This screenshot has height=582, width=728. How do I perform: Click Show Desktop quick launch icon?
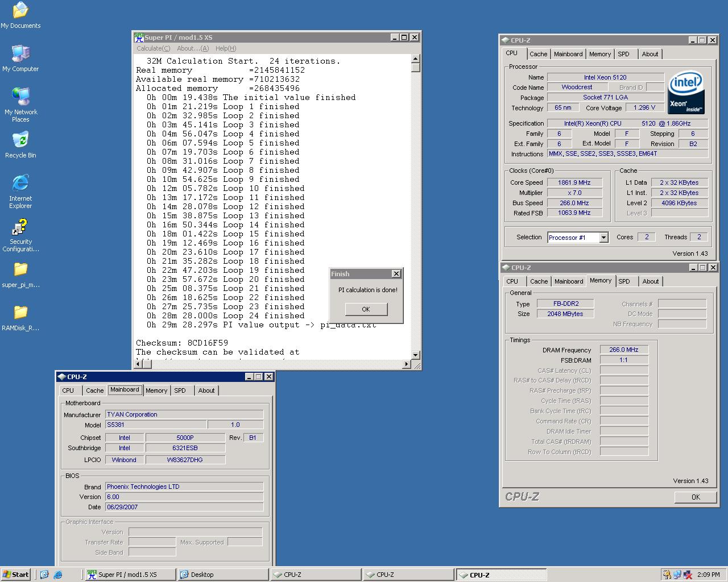tap(44, 575)
